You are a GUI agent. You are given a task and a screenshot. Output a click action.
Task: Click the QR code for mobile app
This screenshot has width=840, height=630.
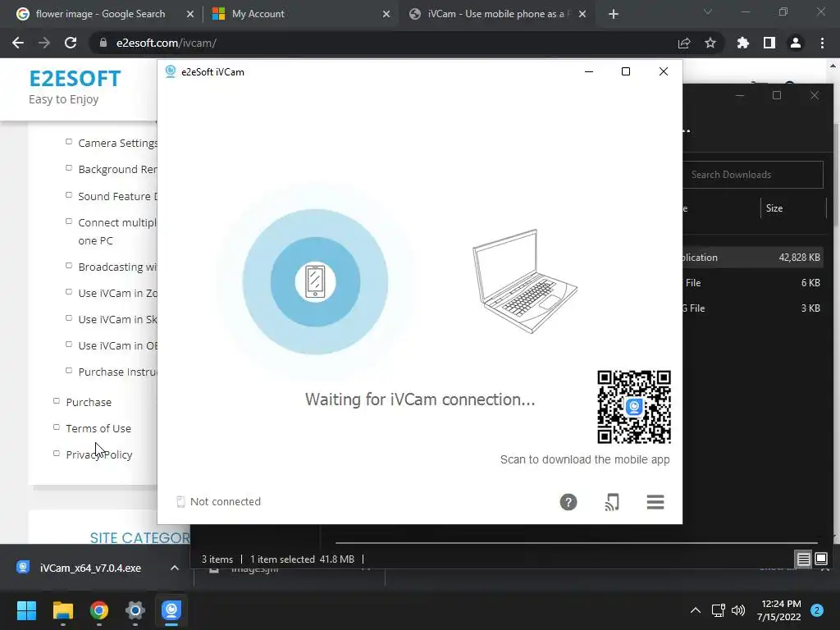634,407
